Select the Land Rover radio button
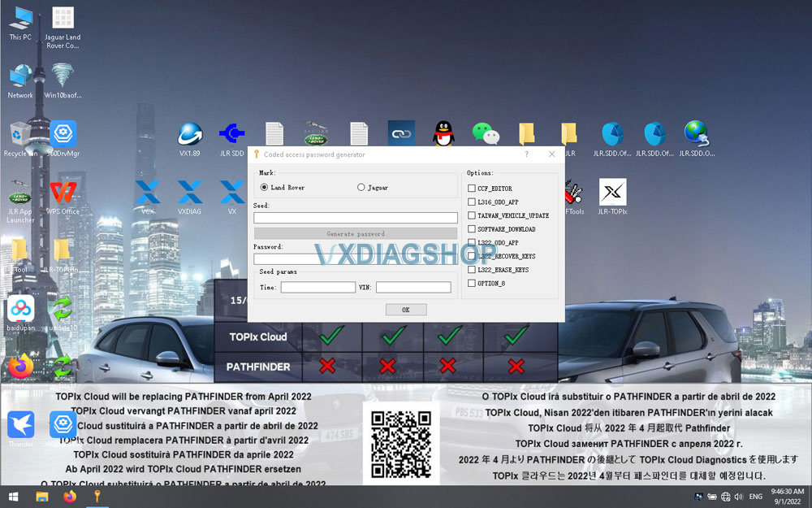812x508 pixels. click(x=264, y=187)
